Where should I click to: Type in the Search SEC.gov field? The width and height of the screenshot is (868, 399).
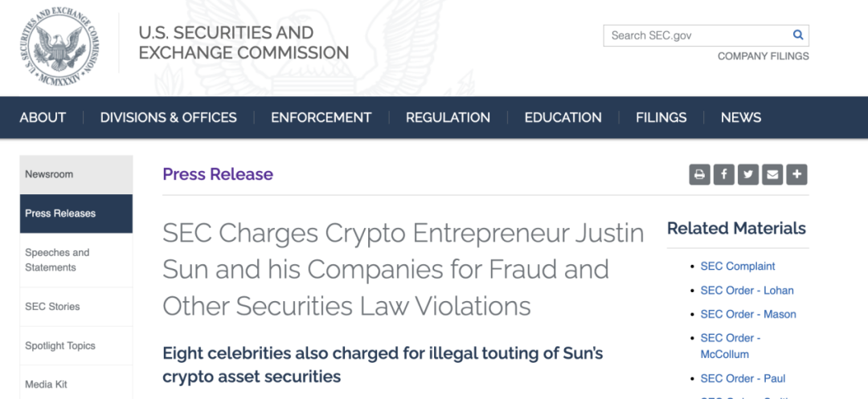tap(696, 35)
